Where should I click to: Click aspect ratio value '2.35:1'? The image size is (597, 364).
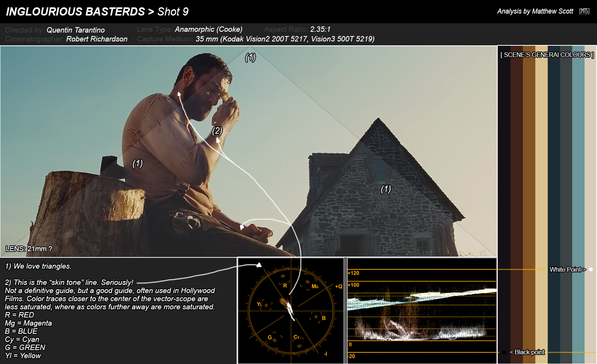[x=320, y=29]
